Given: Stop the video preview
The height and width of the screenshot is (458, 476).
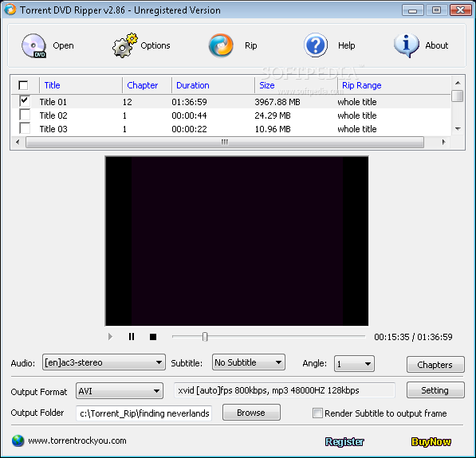Looking at the screenshot, I should [x=153, y=337].
